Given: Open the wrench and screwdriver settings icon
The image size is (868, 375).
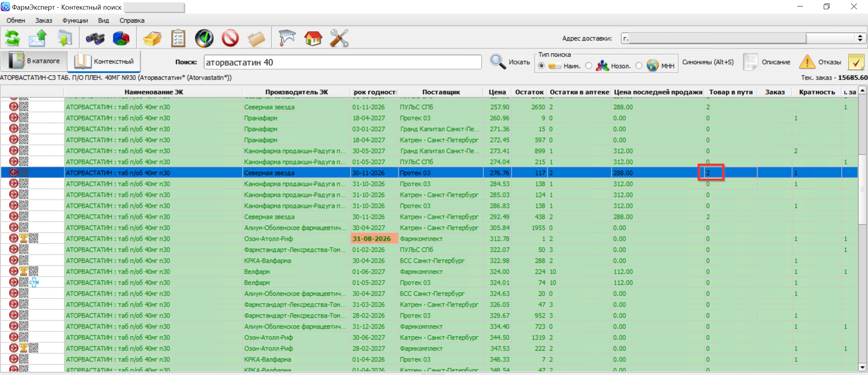Looking at the screenshot, I should [339, 38].
